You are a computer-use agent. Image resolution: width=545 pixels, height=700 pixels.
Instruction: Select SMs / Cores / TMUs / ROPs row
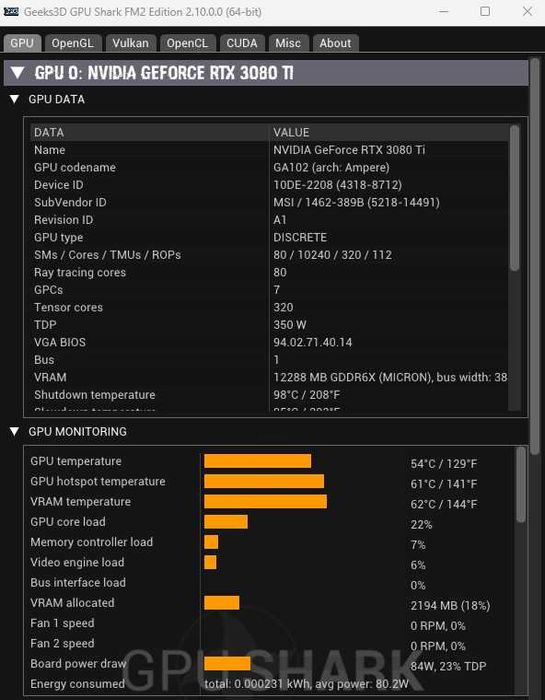[x=269, y=255]
